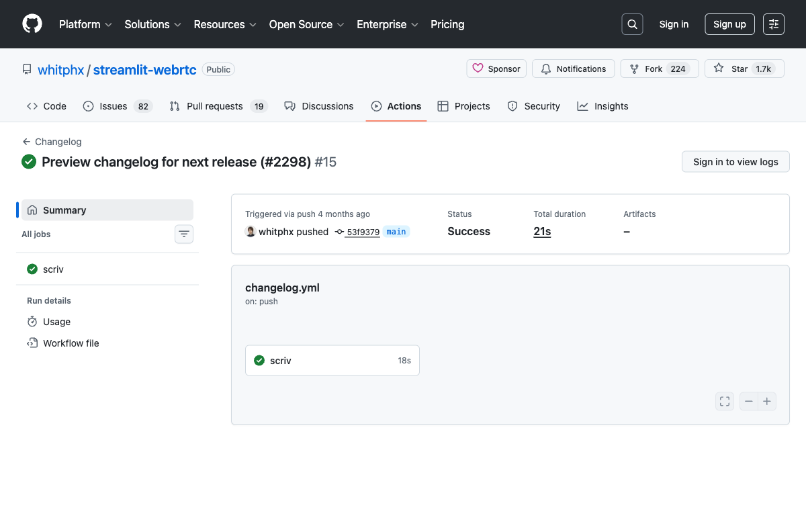Click the fullscreen workflow graph icon
This screenshot has height=532, width=806.
point(725,402)
